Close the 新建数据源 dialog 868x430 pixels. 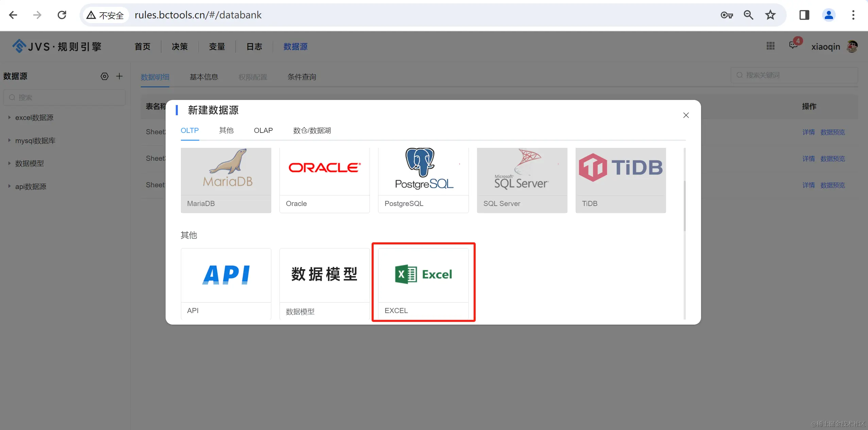(686, 115)
